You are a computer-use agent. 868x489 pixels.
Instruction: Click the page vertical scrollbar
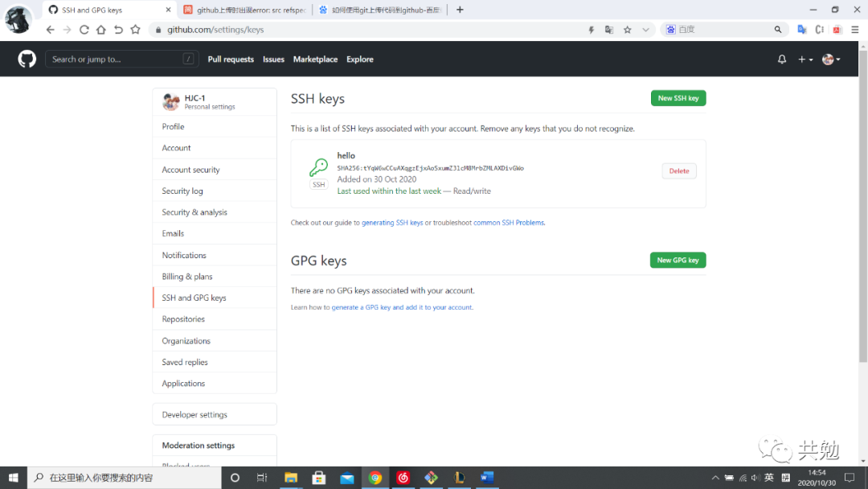[863, 205]
